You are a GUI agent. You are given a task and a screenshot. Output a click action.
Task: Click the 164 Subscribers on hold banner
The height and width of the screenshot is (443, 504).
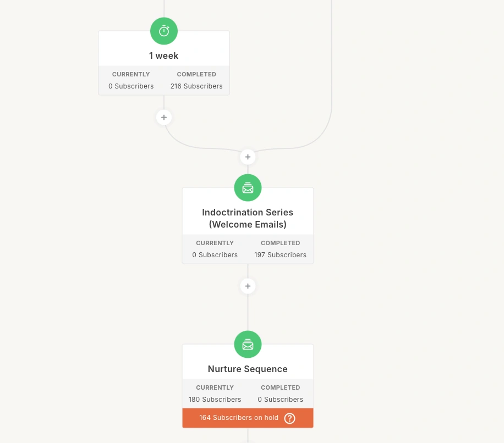[x=248, y=418]
